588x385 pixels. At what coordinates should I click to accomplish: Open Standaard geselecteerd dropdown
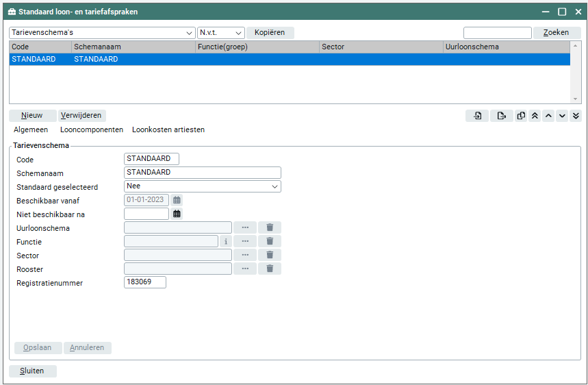[x=203, y=186]
